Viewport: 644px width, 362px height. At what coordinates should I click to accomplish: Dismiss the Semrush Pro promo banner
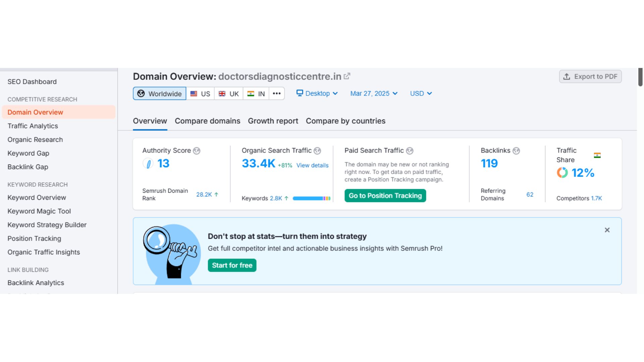click(607, 230)
